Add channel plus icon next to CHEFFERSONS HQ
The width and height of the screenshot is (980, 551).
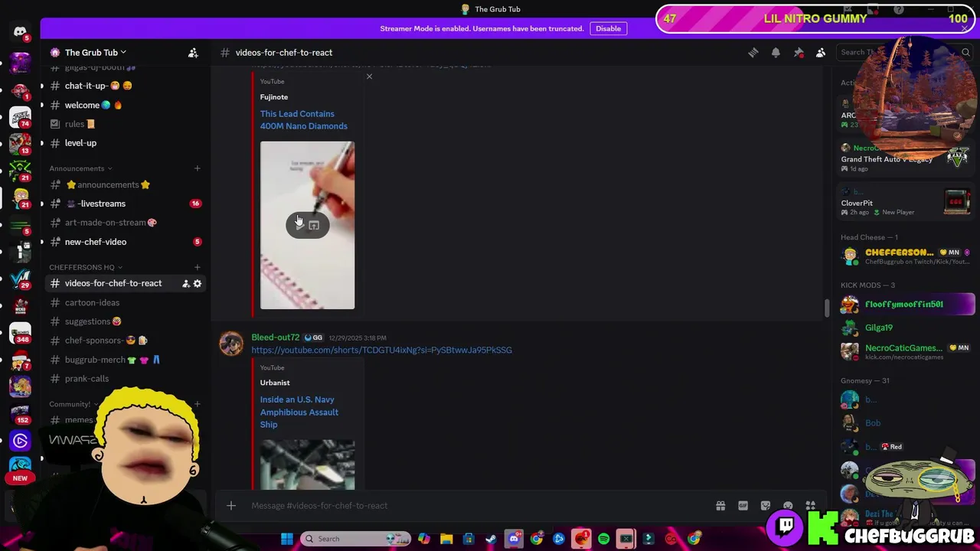(197, 267)
